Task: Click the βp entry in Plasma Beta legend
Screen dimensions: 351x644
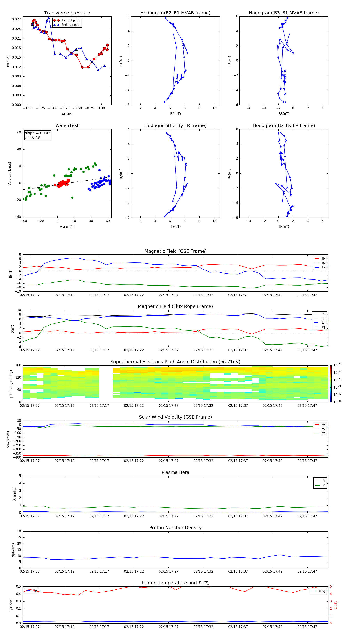Action: (320, 480)
